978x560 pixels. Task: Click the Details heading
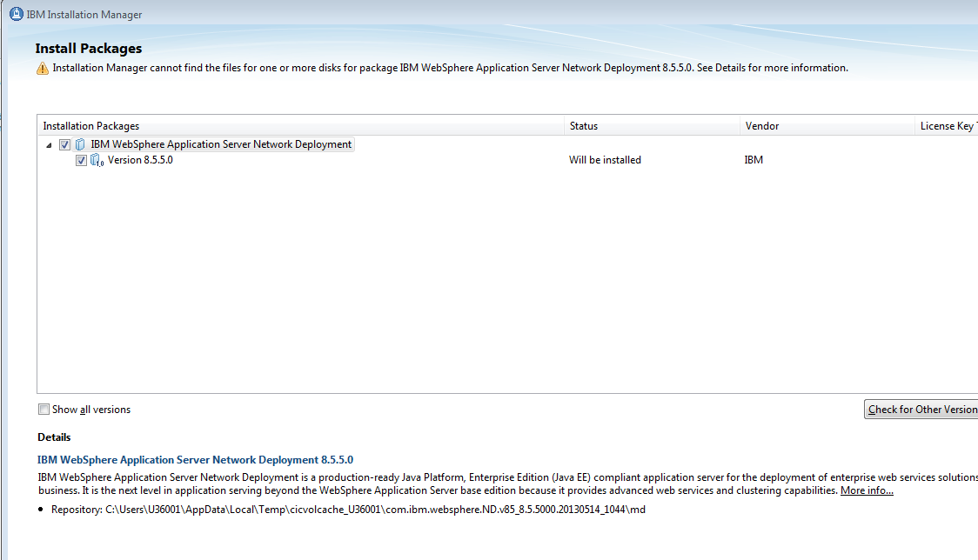54,437
